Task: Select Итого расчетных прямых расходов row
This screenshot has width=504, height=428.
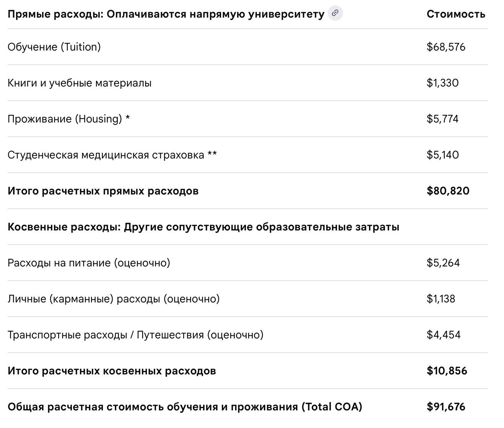Action: tap(247, 191)
